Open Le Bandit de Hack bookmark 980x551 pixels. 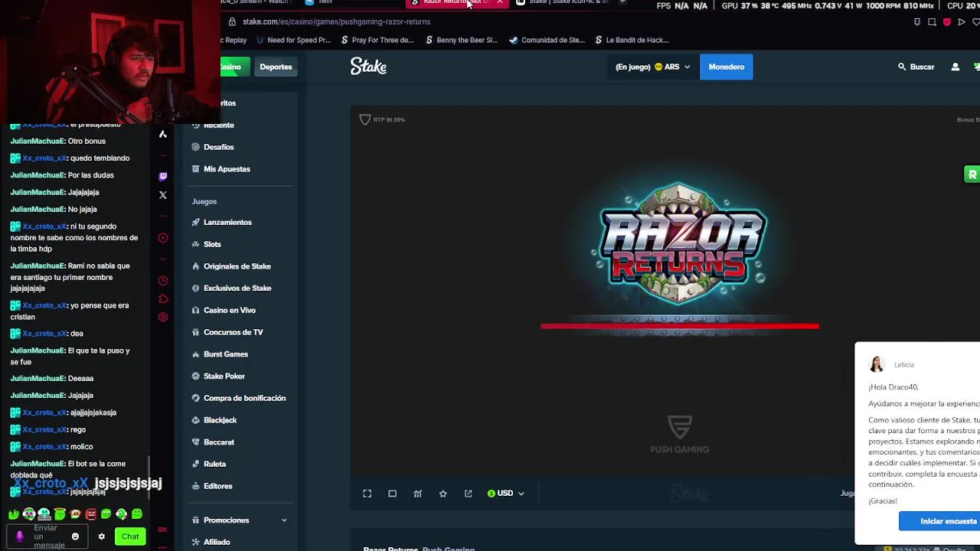point(632,40)
